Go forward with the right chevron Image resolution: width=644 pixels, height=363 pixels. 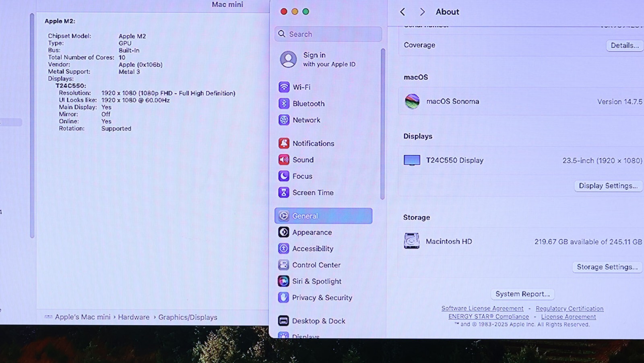pyautogui.click(x=422, y=12)
